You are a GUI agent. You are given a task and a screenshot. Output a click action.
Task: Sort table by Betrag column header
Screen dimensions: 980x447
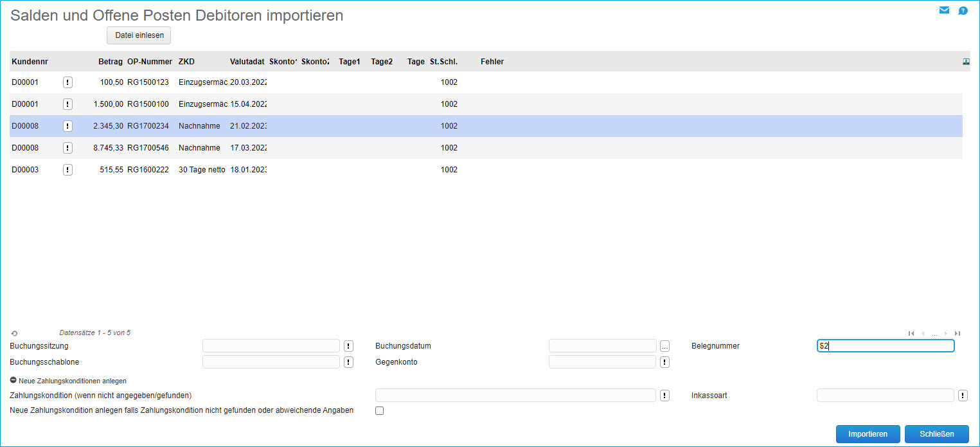coord(110,62)
